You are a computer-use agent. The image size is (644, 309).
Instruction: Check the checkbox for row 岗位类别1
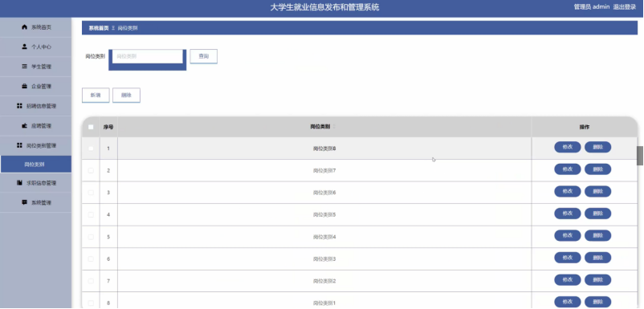tap(91, 303)
